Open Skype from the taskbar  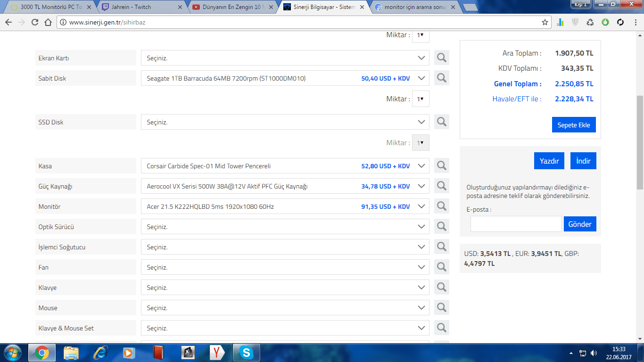[246, 353]
